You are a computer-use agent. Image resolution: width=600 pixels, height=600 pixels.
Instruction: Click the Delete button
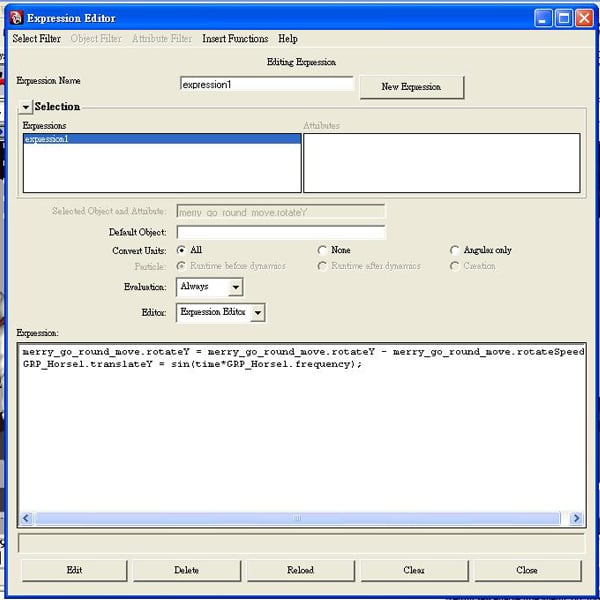pos(187,570)
